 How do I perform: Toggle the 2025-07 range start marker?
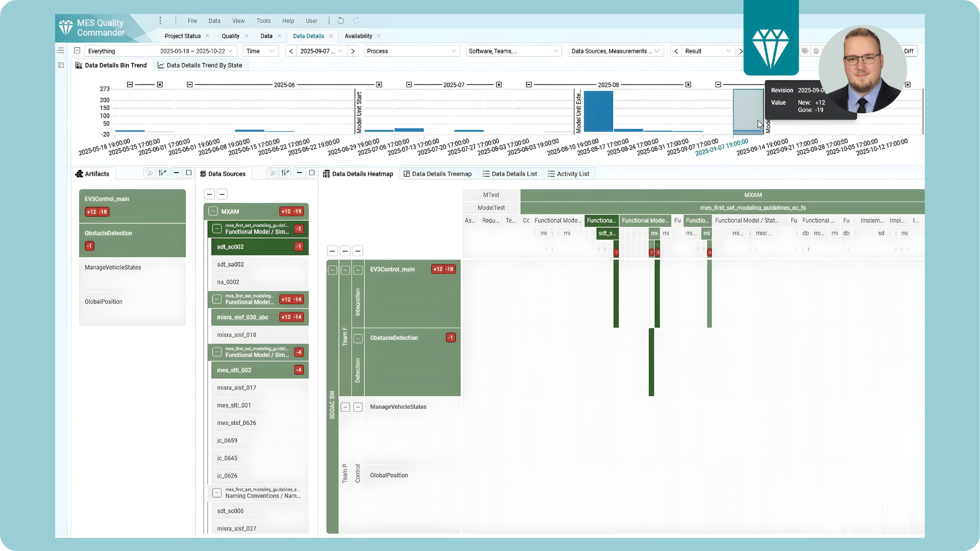click(409, 85)
